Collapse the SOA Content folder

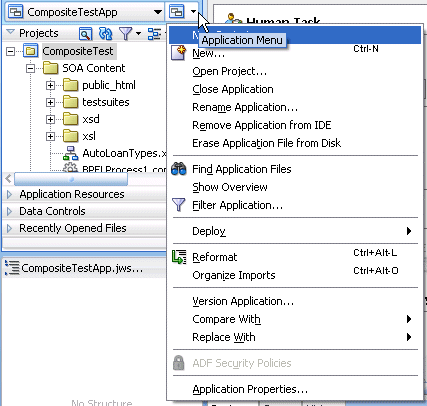[31, 68]
